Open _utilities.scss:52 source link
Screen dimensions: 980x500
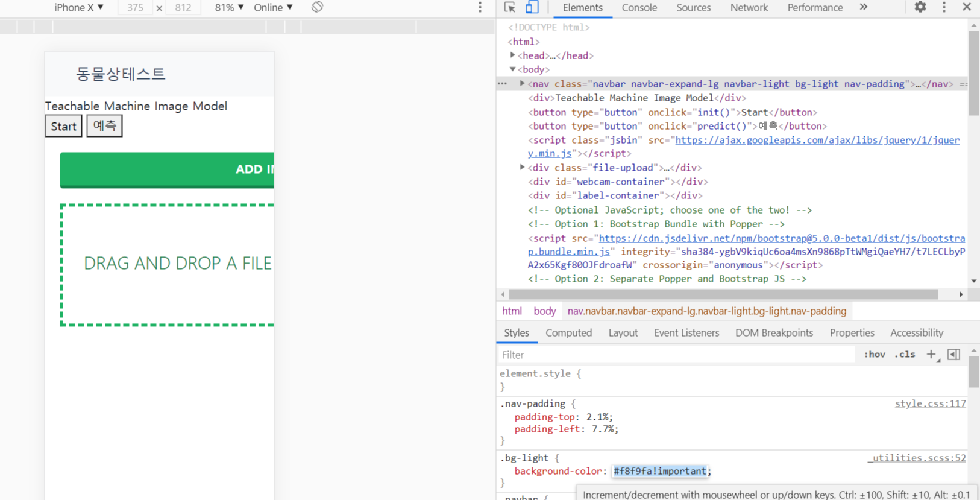coord(916,458)
